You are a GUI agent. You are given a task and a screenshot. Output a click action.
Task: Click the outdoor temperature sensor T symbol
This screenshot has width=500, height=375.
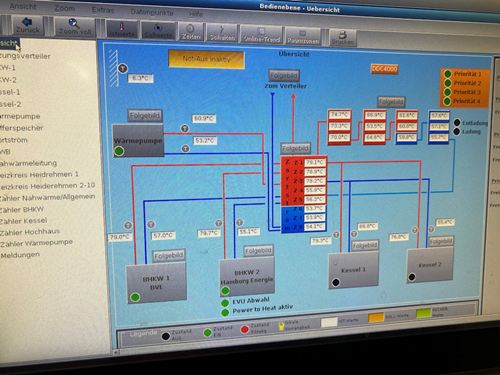tap(123, 69)
